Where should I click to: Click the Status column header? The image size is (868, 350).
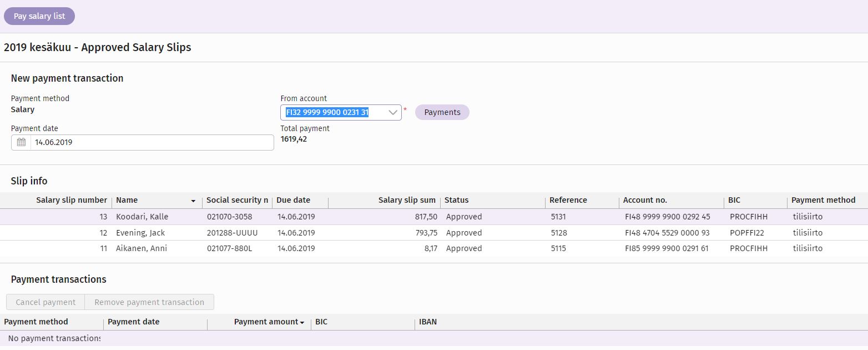(x=456, y=200)
